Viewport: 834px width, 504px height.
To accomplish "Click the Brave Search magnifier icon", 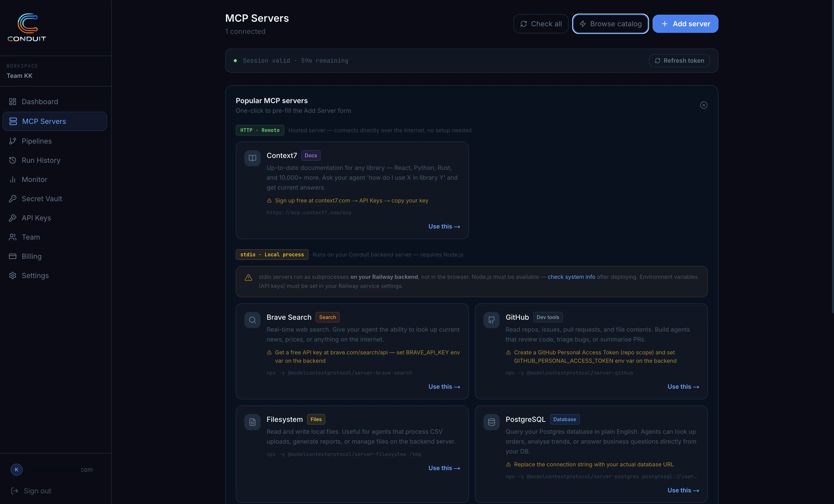I will [x=252, y=320].
